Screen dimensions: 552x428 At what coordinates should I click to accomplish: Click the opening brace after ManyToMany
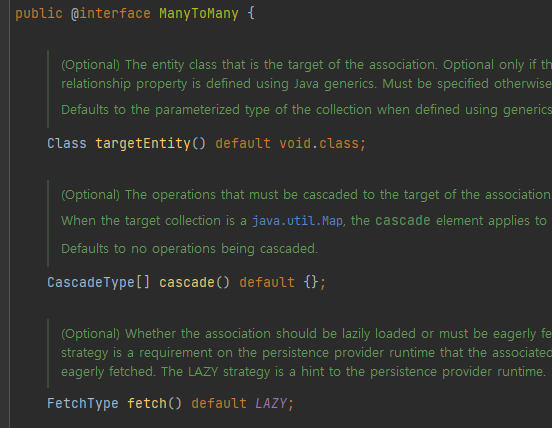251,14
